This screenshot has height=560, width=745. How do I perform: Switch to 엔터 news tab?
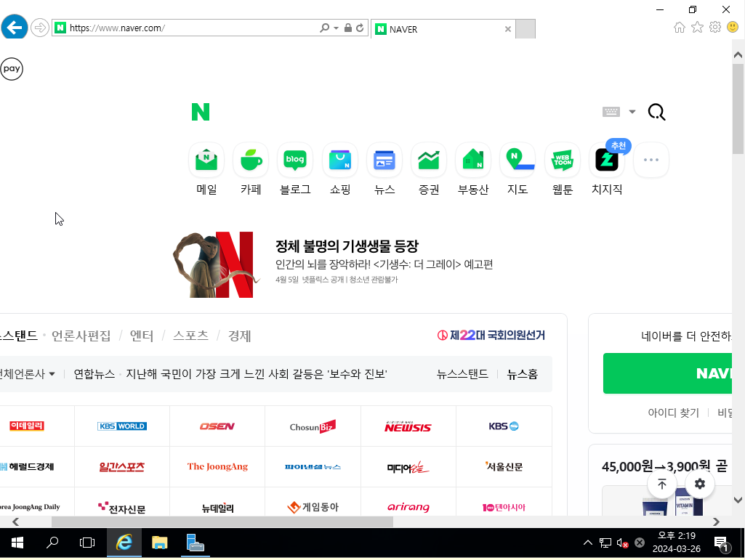(142, 336)
